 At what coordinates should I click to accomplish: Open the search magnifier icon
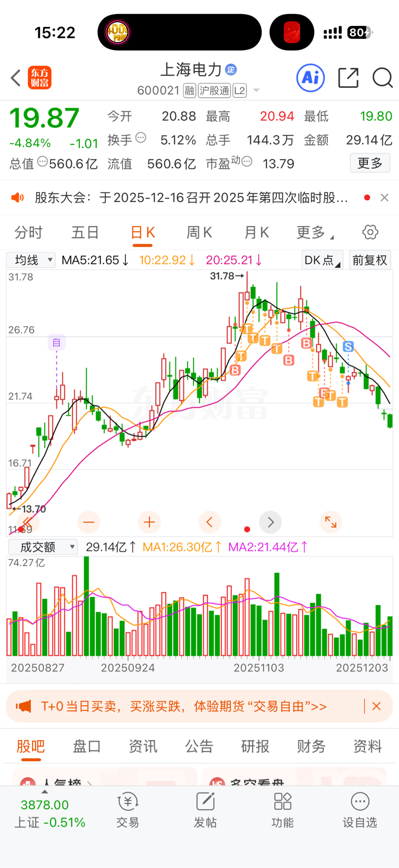pos(382,78)
